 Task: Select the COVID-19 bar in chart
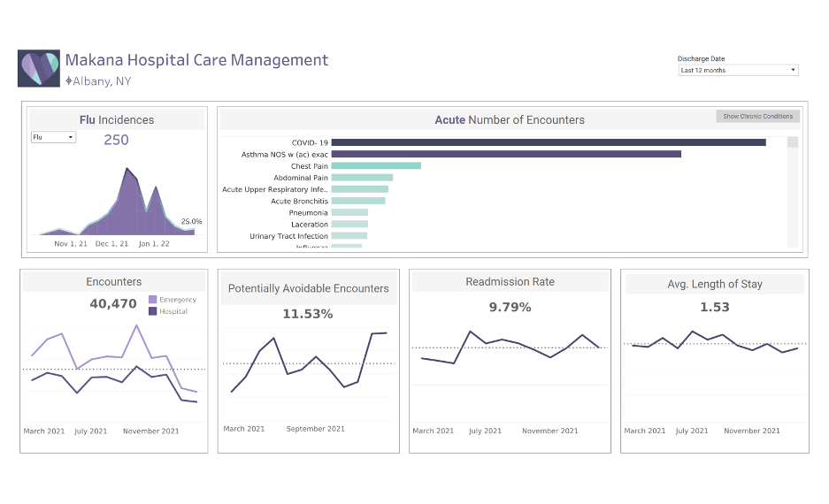pyautogui.click(x=548, y=142)
